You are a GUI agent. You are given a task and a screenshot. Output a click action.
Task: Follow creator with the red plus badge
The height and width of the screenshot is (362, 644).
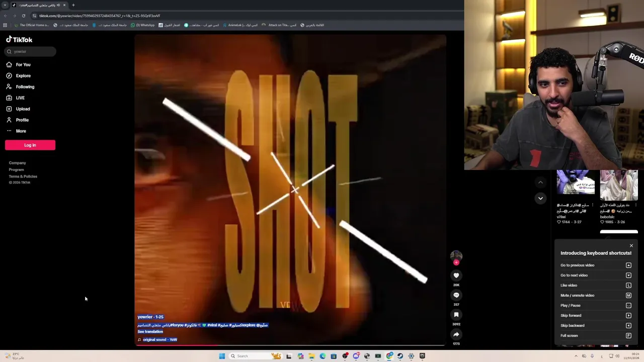pos(456,262)
